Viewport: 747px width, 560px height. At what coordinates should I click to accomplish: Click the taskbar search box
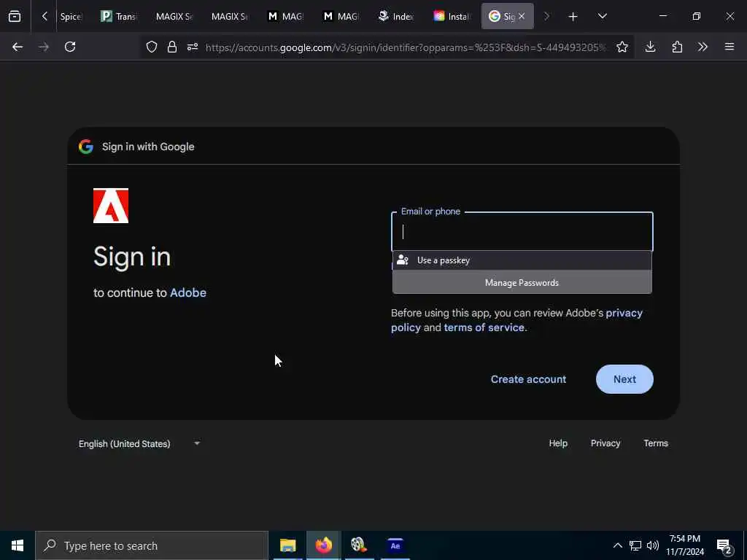152,545
